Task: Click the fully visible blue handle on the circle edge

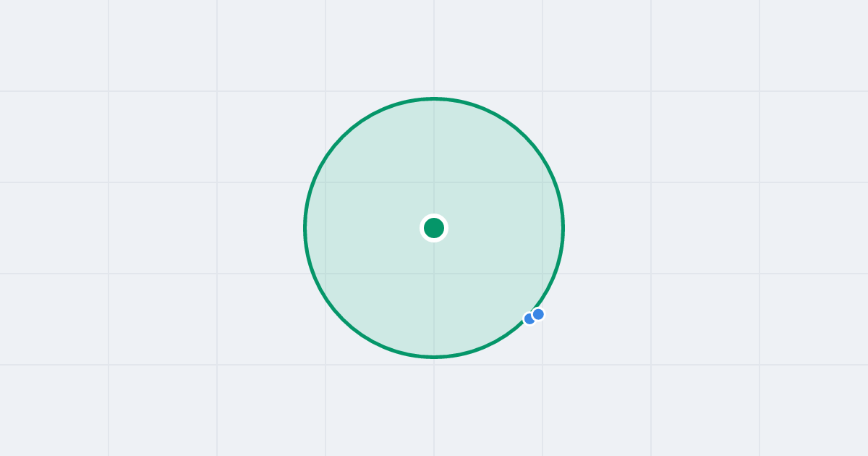Action: point(538,314)
